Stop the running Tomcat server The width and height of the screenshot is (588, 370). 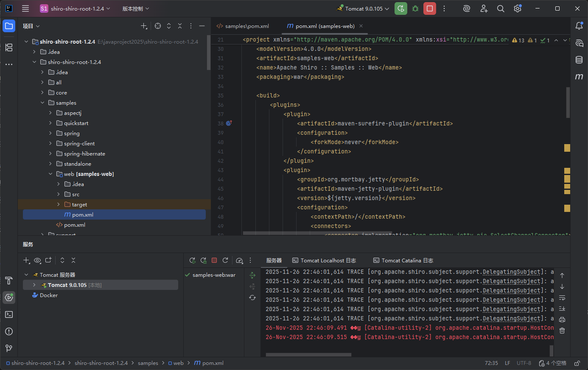430,8
